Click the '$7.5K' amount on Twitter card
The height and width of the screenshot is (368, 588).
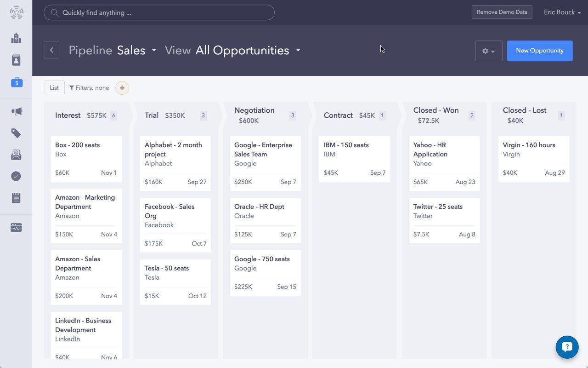pyautogui.click(x=421, y=235)
